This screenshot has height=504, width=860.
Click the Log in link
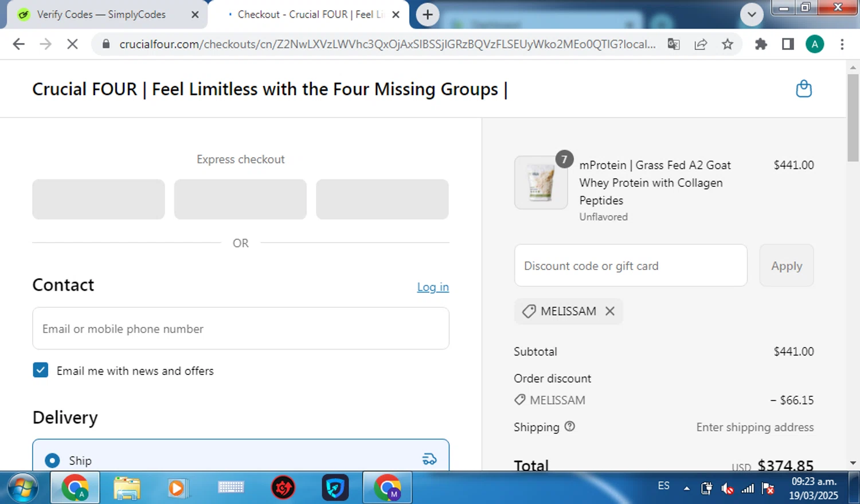[433, 287]
